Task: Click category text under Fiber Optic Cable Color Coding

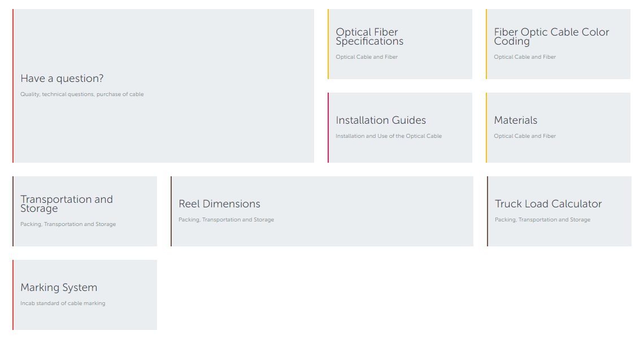Action: pos(525,57)
